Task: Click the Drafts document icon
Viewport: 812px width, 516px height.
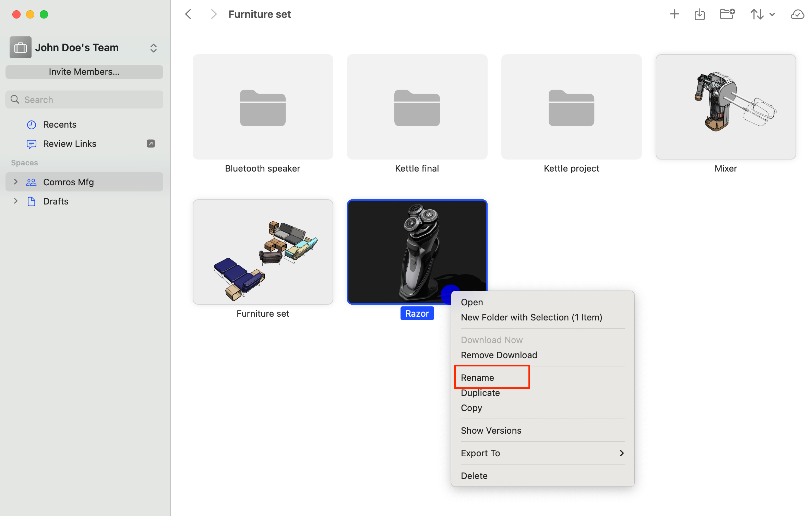Action: click(31, 201)
